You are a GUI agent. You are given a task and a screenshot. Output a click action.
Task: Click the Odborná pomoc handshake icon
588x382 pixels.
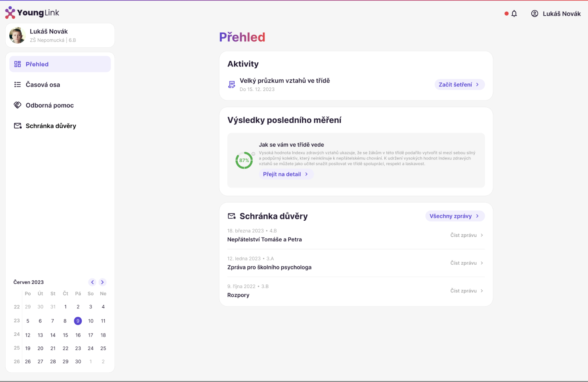coord(18,105)
